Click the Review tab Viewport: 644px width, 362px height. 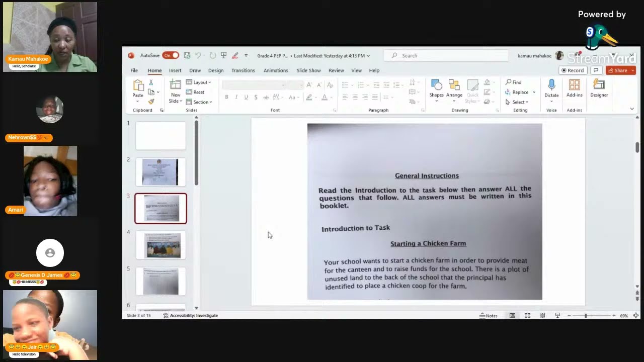336,70
